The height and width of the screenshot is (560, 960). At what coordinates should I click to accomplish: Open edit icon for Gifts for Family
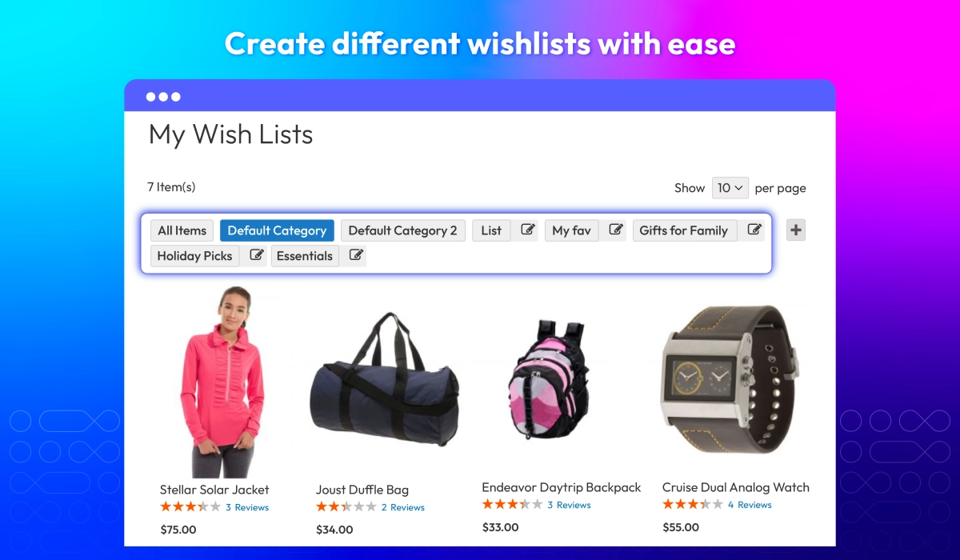754,230
